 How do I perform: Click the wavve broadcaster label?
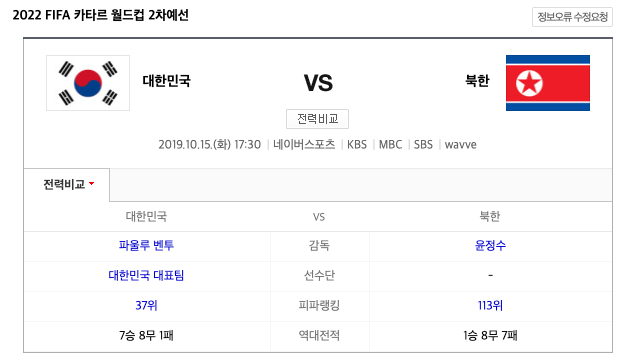[x=461, y=145]
